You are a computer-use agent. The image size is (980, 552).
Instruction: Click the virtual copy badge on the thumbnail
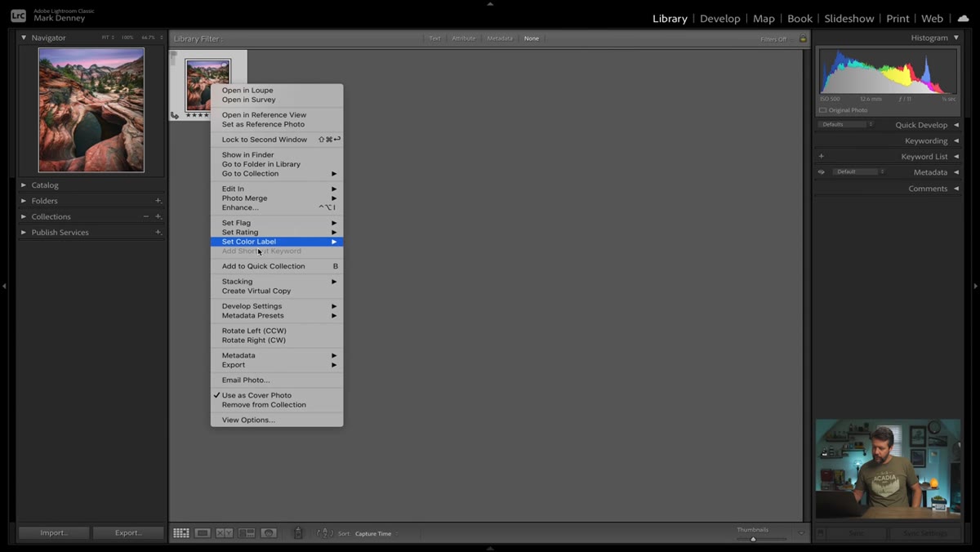175,116
